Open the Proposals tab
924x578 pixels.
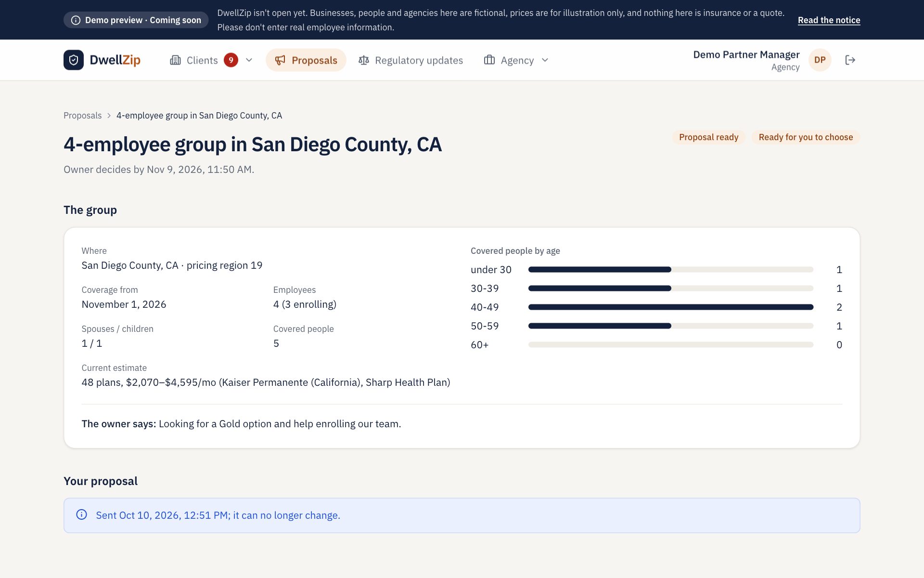306,60
